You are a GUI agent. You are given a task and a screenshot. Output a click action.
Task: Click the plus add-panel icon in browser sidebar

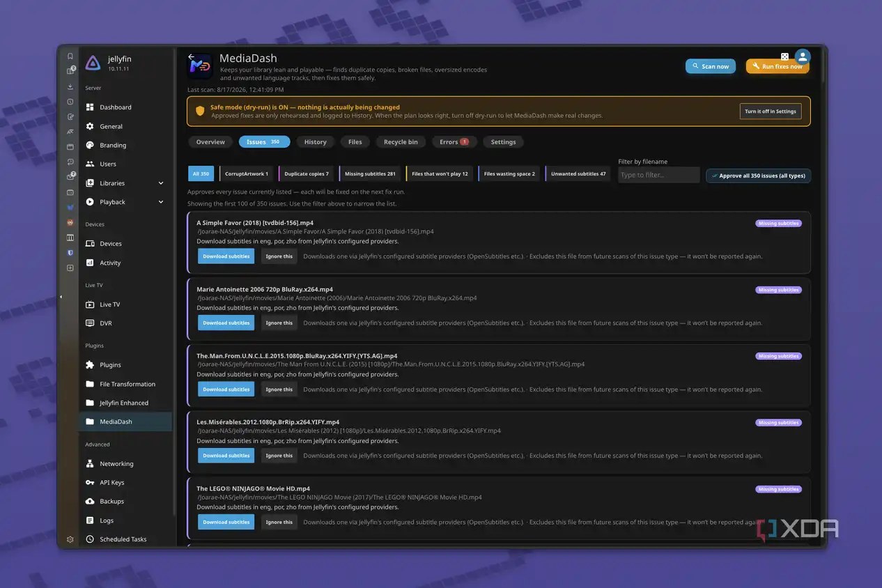(x=70, y=268)
